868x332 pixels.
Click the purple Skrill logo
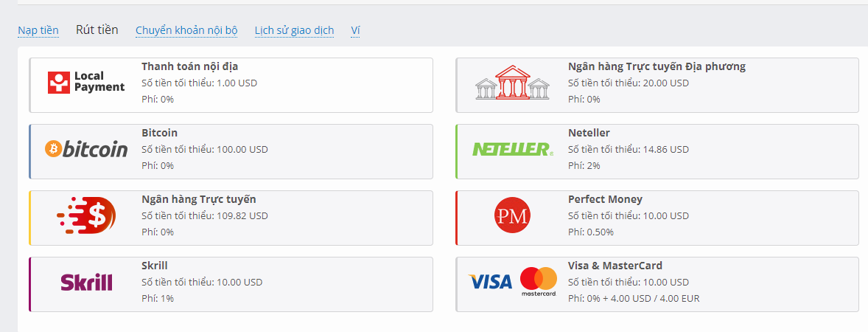click(x=86, y=282)
